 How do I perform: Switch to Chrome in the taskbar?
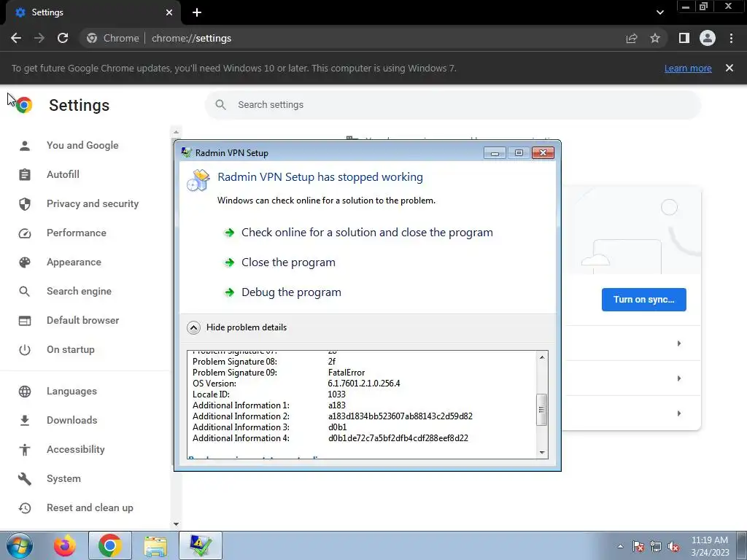coord(109,545)
